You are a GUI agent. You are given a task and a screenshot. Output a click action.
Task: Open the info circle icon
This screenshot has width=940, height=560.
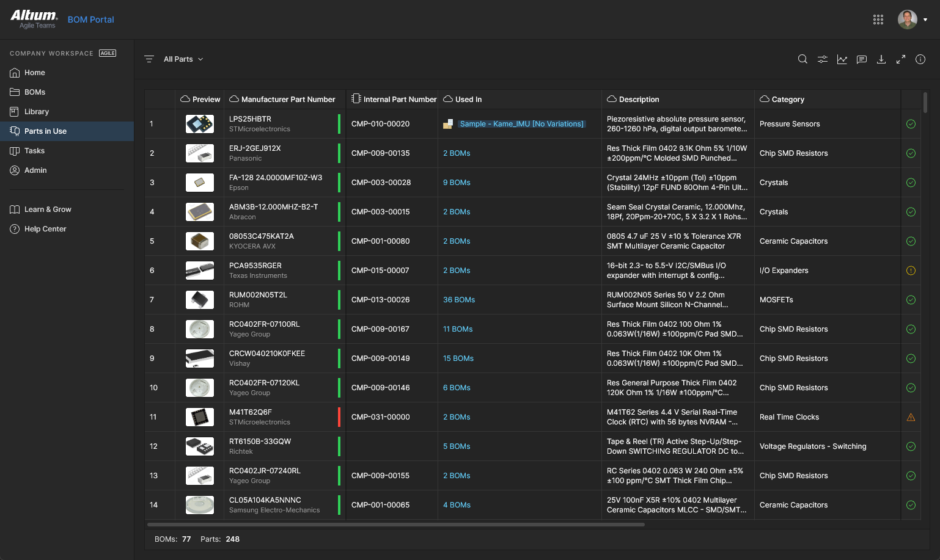[x=920, y=59]
